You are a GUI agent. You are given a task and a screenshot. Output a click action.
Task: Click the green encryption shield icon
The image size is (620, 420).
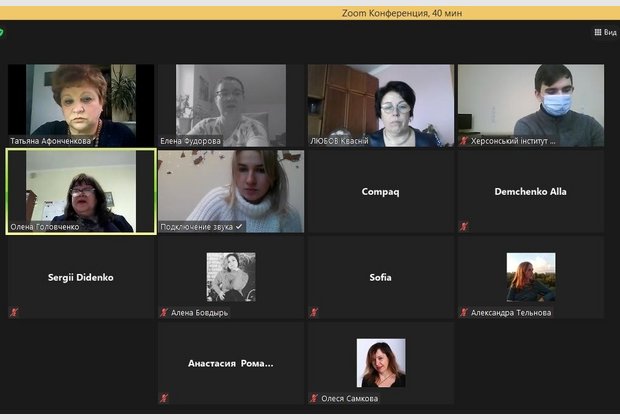click(x=1, y=32)
